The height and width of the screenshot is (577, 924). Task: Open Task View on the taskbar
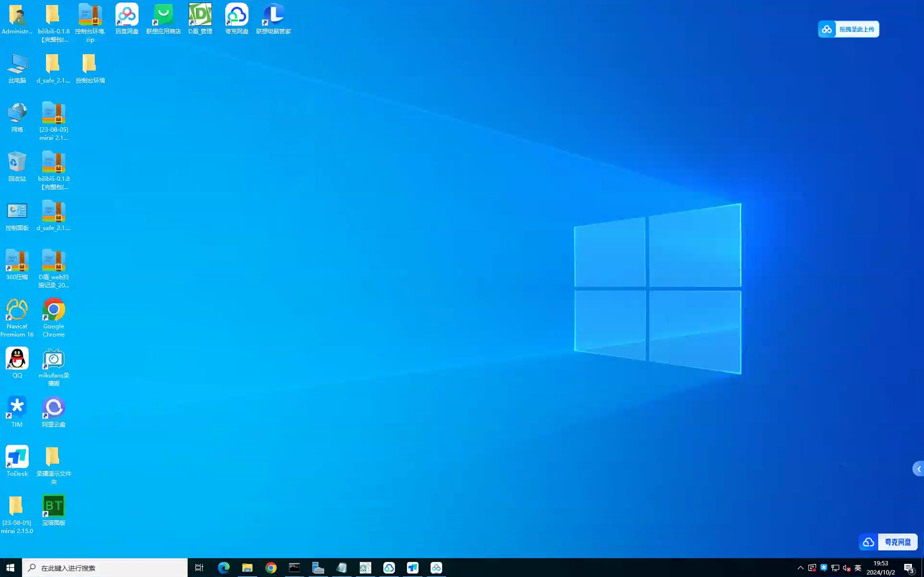[199, 568]
